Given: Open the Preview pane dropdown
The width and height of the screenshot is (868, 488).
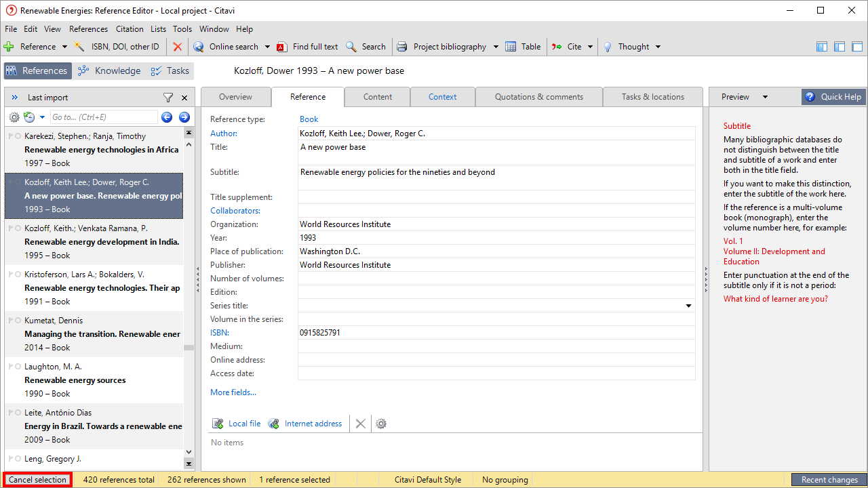Looking at the screenshot, I should pyautogui.click(x=765, y=97).
